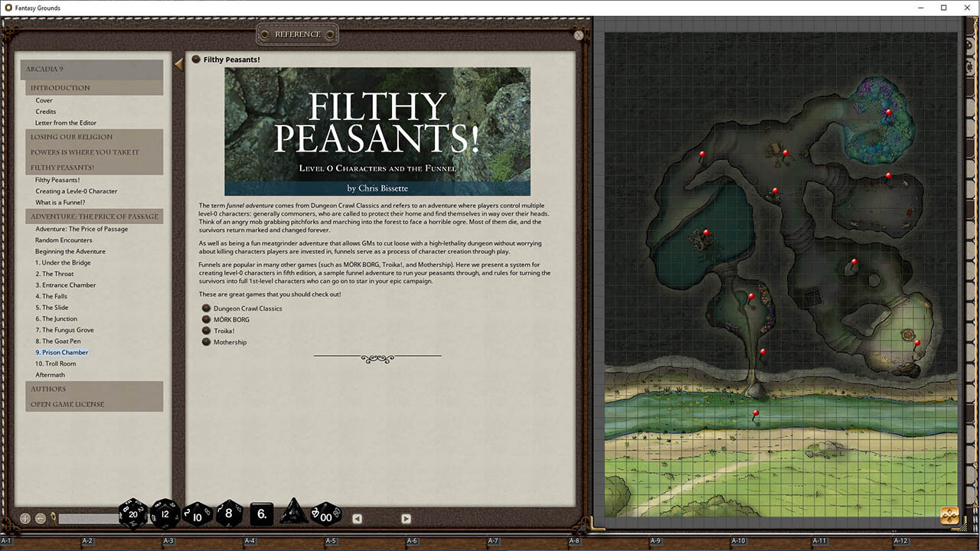The height and width of the screenshot is (551, 980).
Task: Select the A-6 hotbar tab
Action: click(411, 540)
